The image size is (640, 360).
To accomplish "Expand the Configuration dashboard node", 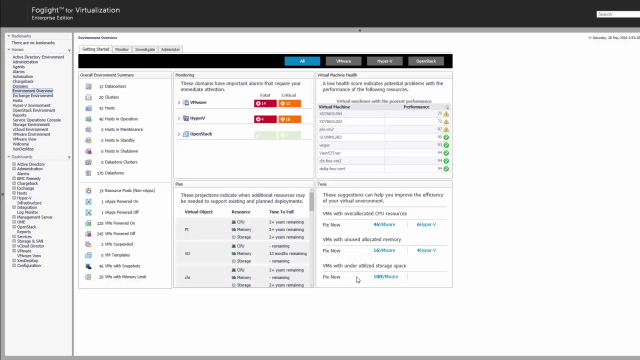I will 14,266.
